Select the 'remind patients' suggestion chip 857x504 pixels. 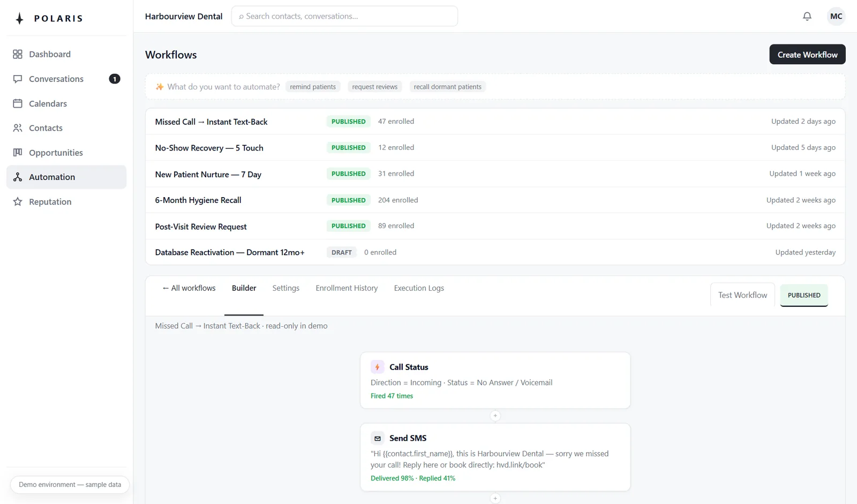coord(313,87)
